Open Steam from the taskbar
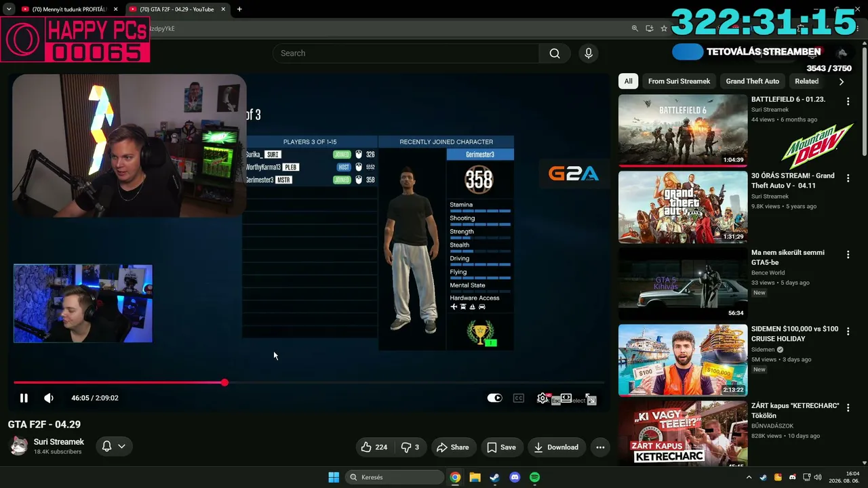The height and width of the screenshot is (488, 868). [x=495, y=477]
